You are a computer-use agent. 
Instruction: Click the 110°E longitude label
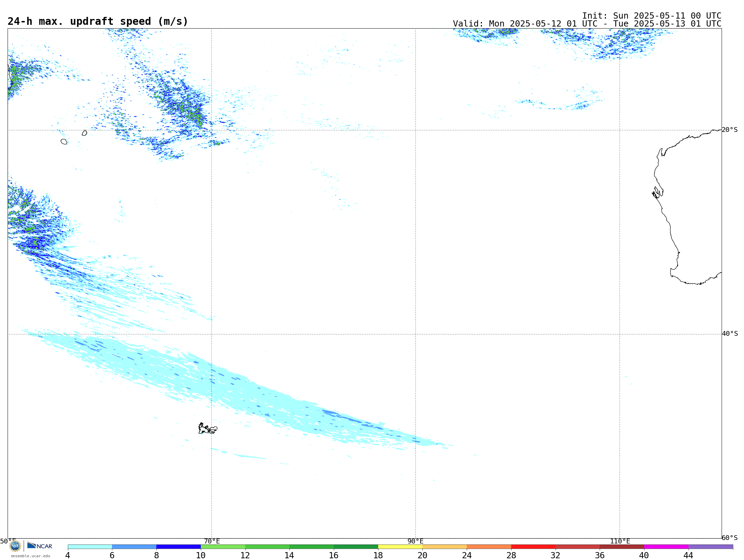click(620, 541)
